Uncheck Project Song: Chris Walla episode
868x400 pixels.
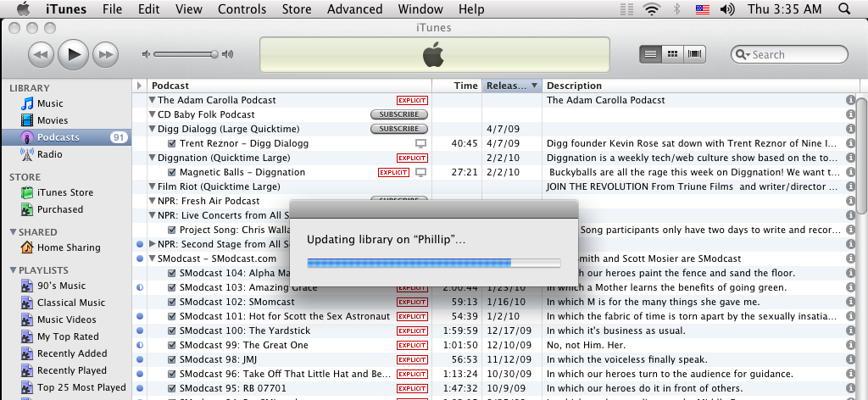171,230
